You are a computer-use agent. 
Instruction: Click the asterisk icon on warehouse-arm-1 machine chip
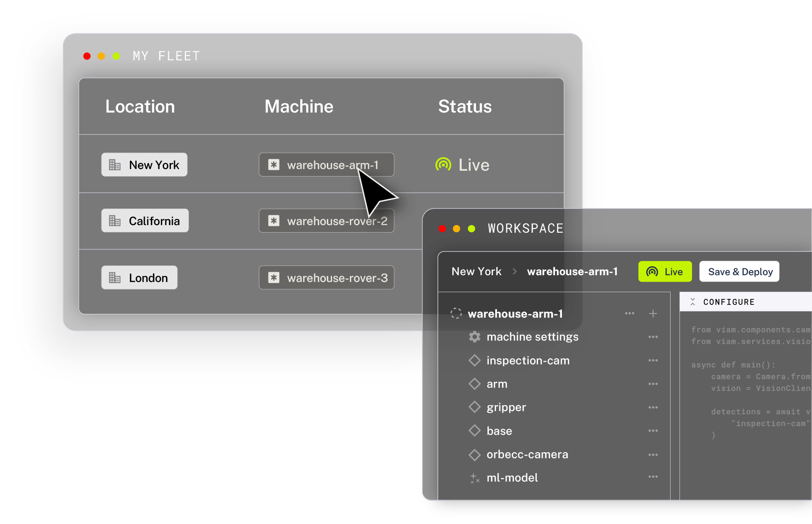click(x=273, y=165)
